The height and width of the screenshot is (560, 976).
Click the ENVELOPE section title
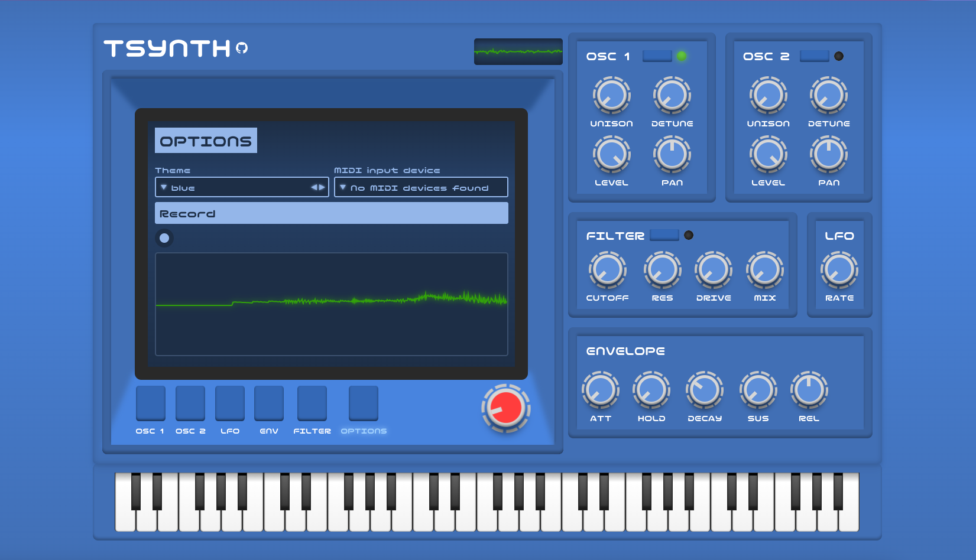(625, 351)
